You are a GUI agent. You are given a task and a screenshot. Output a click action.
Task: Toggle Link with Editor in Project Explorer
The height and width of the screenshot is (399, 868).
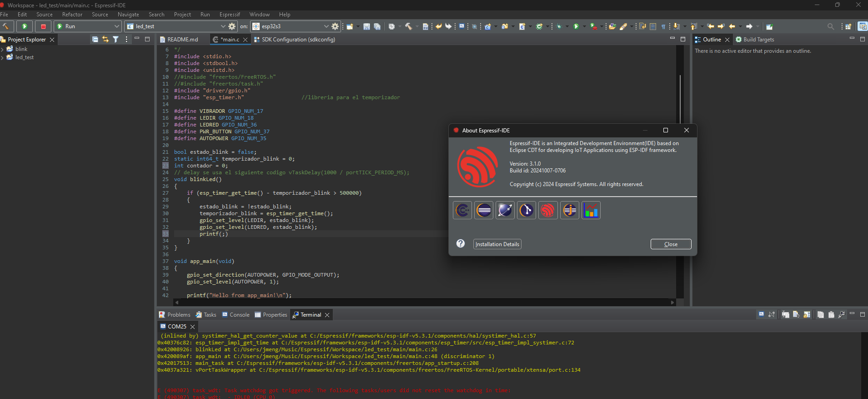(x=105, y=40)
